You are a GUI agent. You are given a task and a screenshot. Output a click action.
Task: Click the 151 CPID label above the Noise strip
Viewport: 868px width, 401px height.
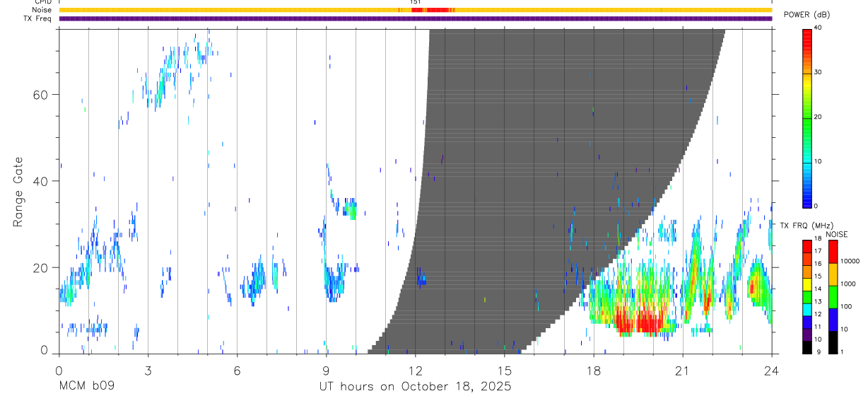click(x=416, y=2)
